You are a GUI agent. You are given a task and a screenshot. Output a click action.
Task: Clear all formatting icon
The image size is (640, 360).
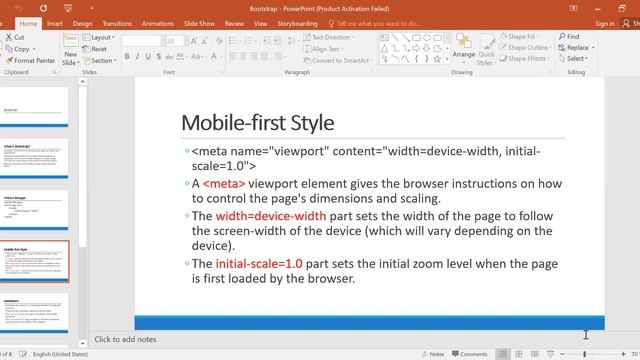point(219,41)
